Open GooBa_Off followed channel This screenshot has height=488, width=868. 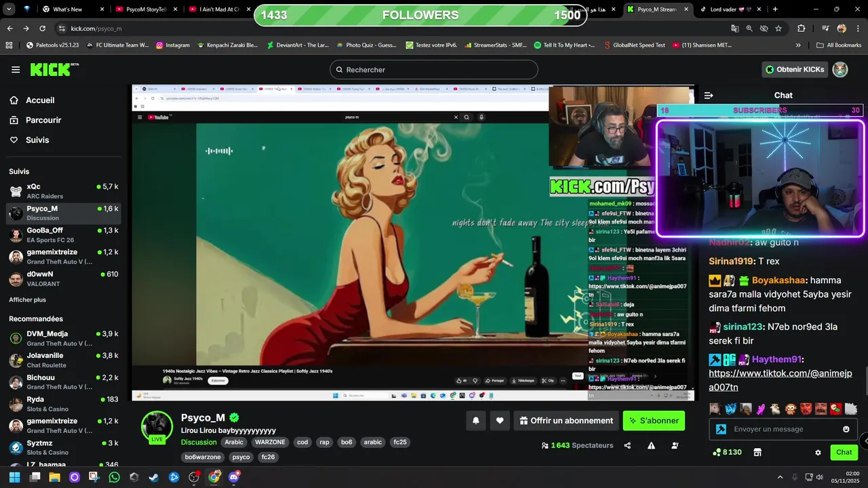pos(64,235)
